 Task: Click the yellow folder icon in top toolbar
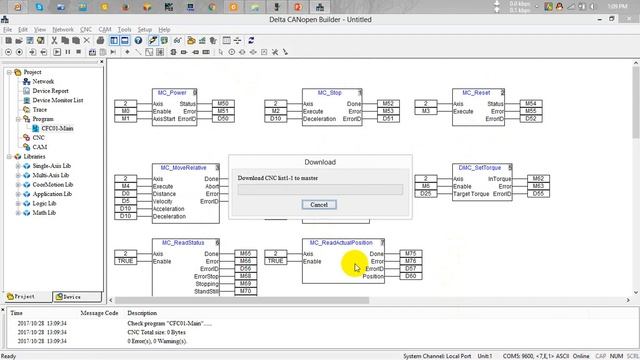(191, 40)
